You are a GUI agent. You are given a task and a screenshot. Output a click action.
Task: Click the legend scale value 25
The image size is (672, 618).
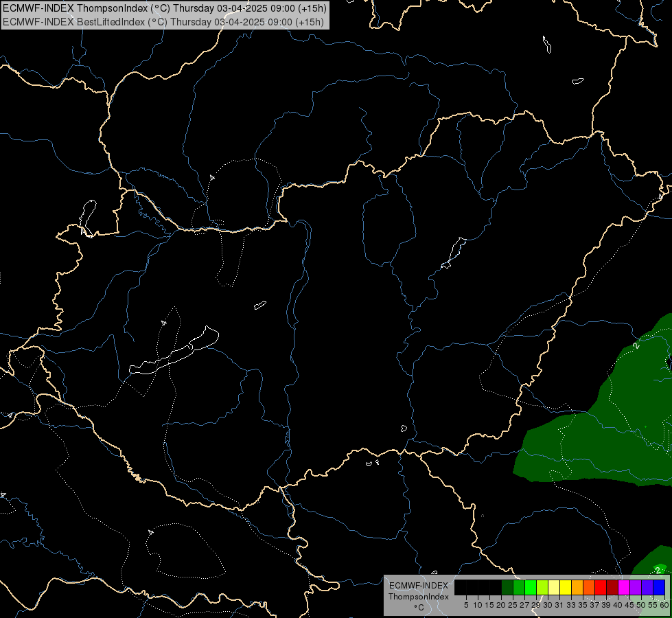[513, 605]
